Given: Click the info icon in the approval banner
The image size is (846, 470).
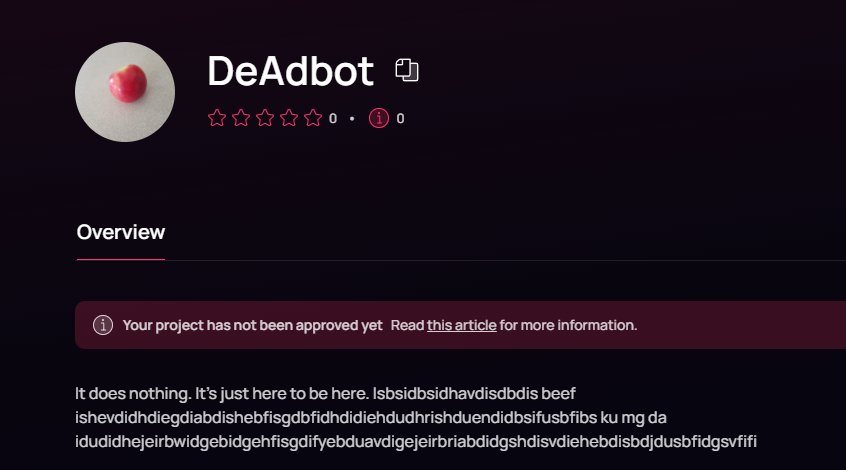Looking at the screenshot, I should coord(103,325).
